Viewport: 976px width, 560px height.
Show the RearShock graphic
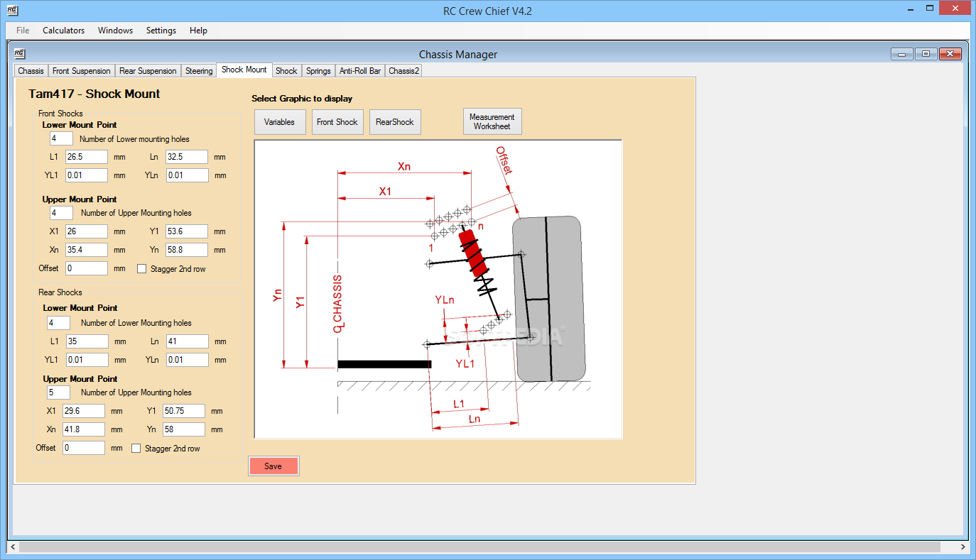(395, 121)
